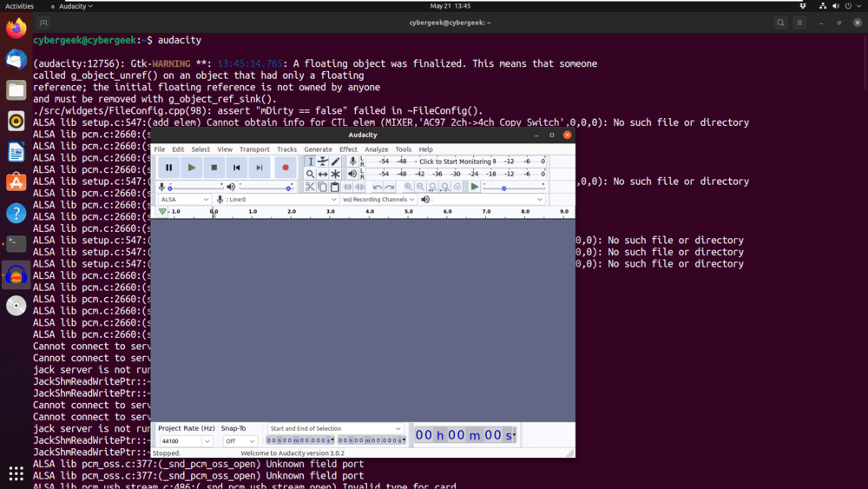Open Thunderbird from the dock

click(x=16, y=59)
